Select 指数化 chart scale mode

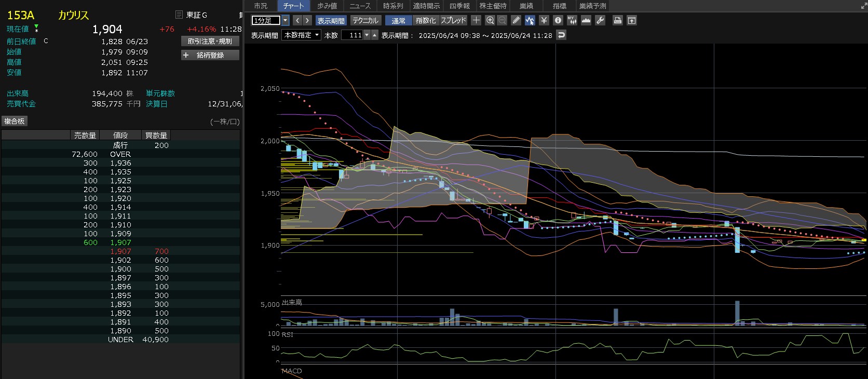point(426,20)
